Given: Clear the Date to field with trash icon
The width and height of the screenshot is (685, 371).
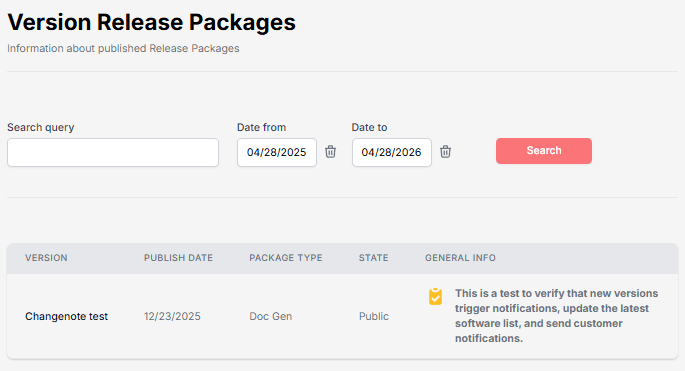Looking at the screenshot, I should point(445,152).
